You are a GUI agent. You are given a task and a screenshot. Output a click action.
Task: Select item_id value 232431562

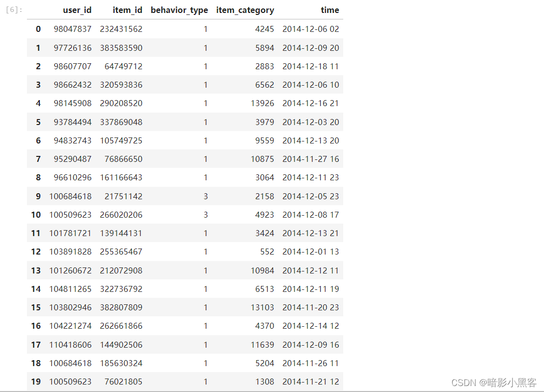click(121, 29)
